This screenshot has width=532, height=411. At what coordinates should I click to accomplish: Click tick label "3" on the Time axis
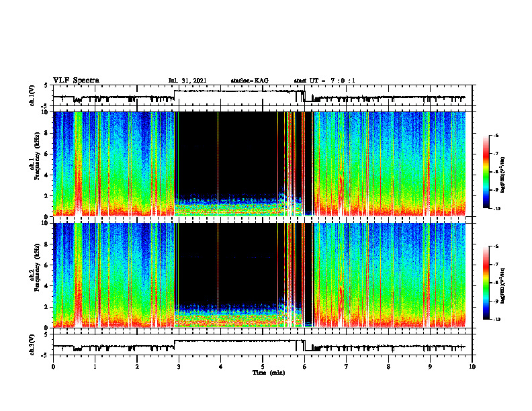[x=179, y=367]
